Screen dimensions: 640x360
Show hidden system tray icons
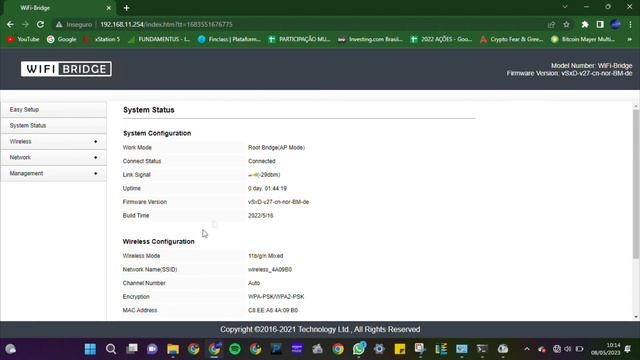tap(527, 349)
